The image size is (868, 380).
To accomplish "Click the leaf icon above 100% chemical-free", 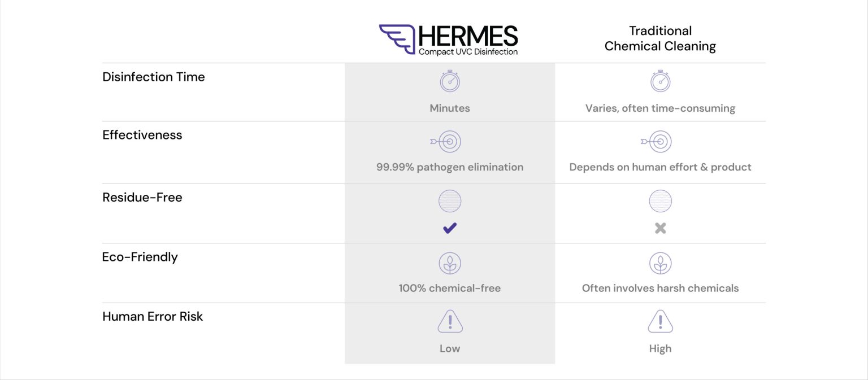I will point(450,263).
